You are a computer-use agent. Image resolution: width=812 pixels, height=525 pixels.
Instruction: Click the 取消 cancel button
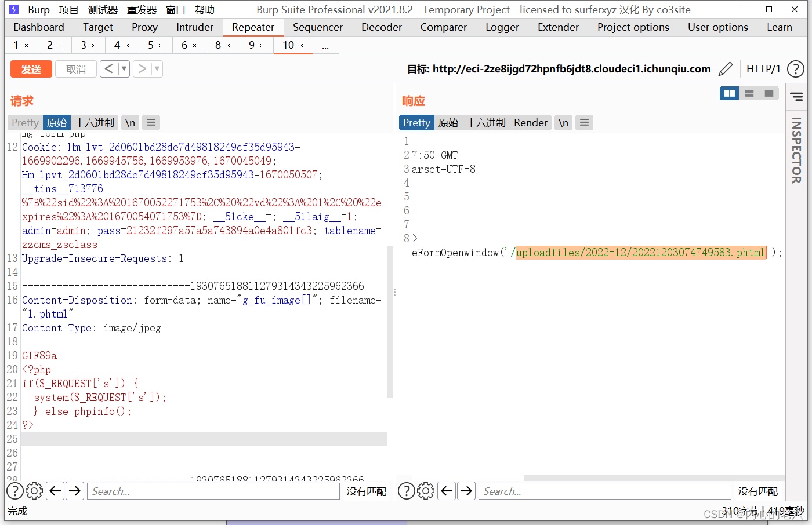click(x=76, y=70)
